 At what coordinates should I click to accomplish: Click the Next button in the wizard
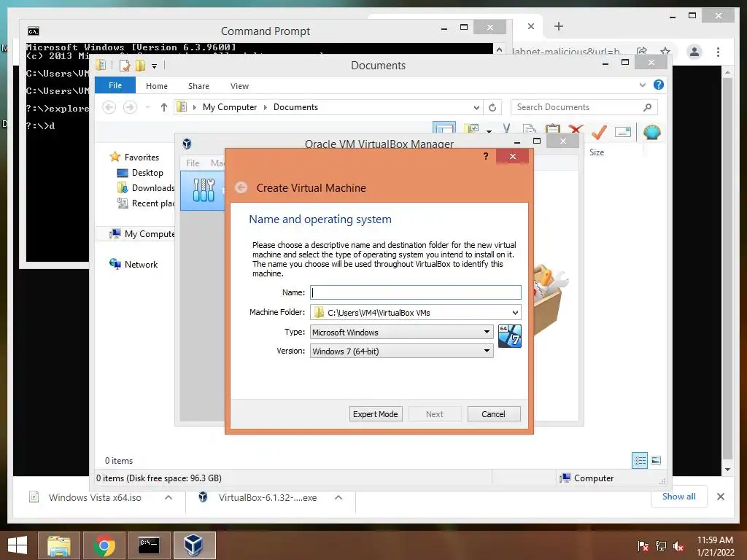(x=435, y=414)
